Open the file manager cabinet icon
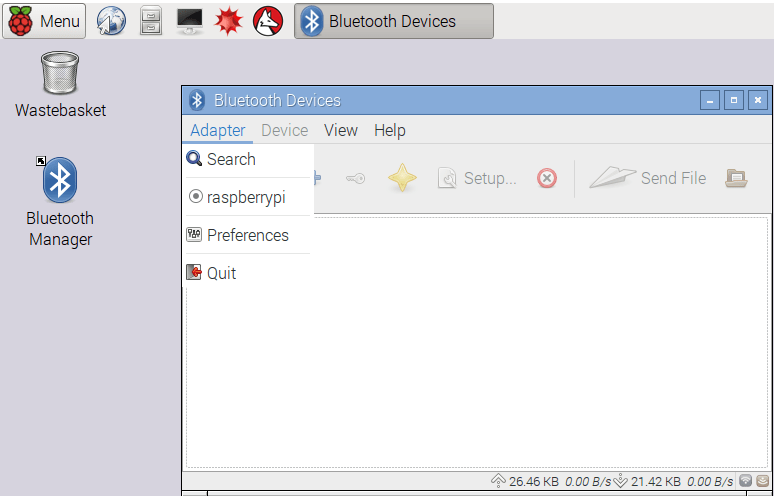The width and height of the screenshot is (774, 496). click(x=151, y=21)
